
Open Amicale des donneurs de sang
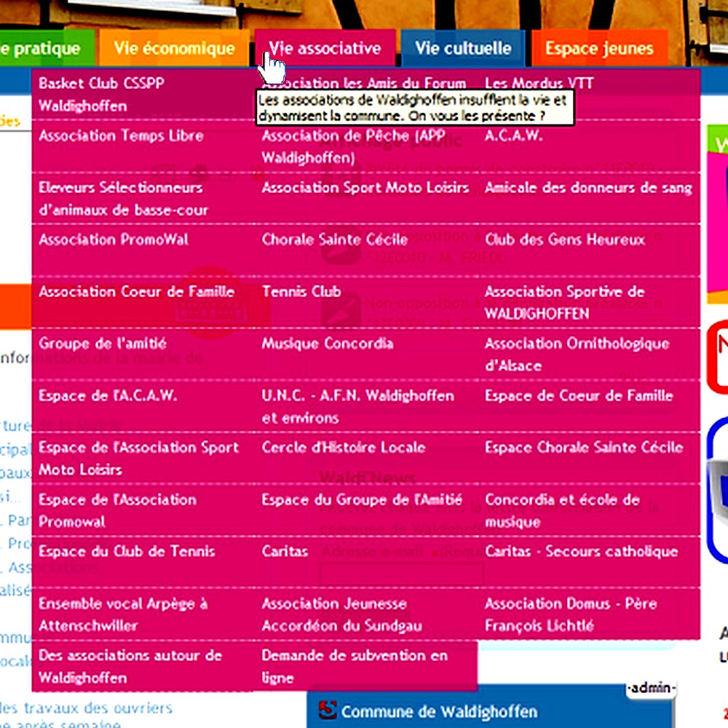588,188
